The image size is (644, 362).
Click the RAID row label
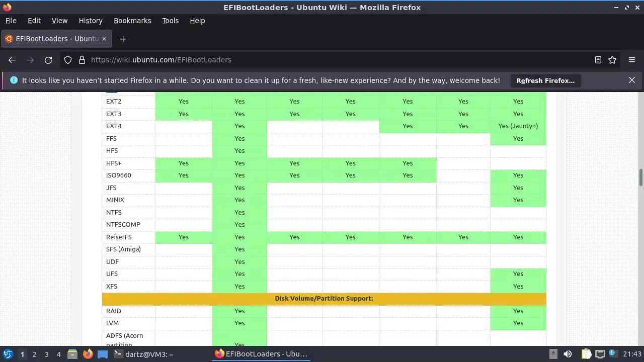pos(114,311)
